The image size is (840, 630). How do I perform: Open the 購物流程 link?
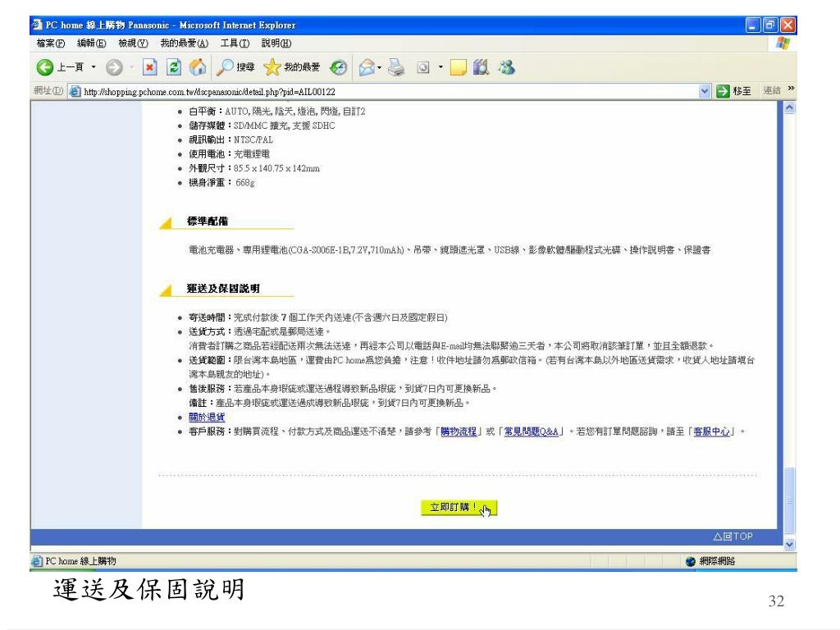pos(459,431)
